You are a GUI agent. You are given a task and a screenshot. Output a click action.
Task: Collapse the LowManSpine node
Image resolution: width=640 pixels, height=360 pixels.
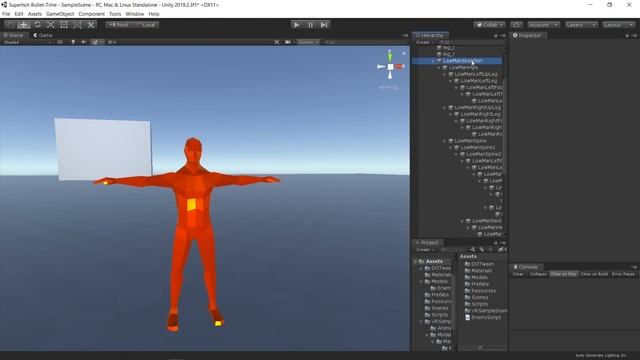click(444, 141)
